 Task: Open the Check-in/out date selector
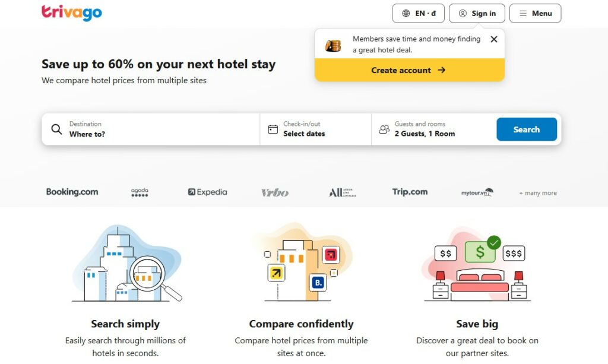tap(309, 128)
